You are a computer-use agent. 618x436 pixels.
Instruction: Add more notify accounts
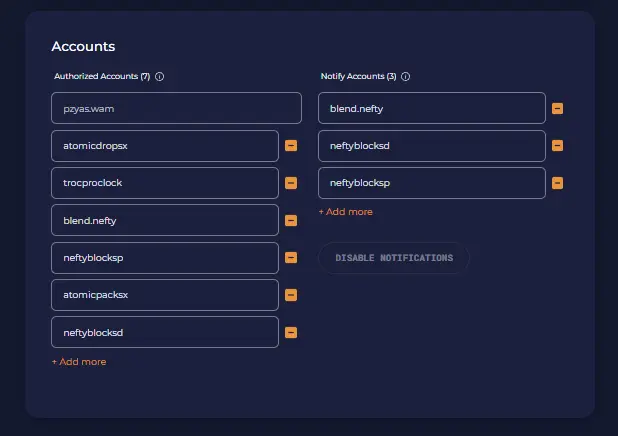(x=346, y=212)
